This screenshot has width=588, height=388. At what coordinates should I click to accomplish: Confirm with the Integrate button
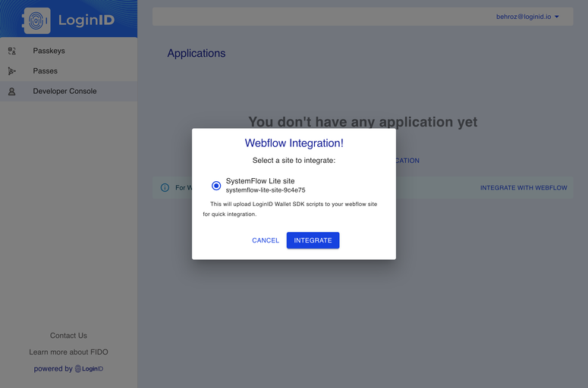click(313, 240)
